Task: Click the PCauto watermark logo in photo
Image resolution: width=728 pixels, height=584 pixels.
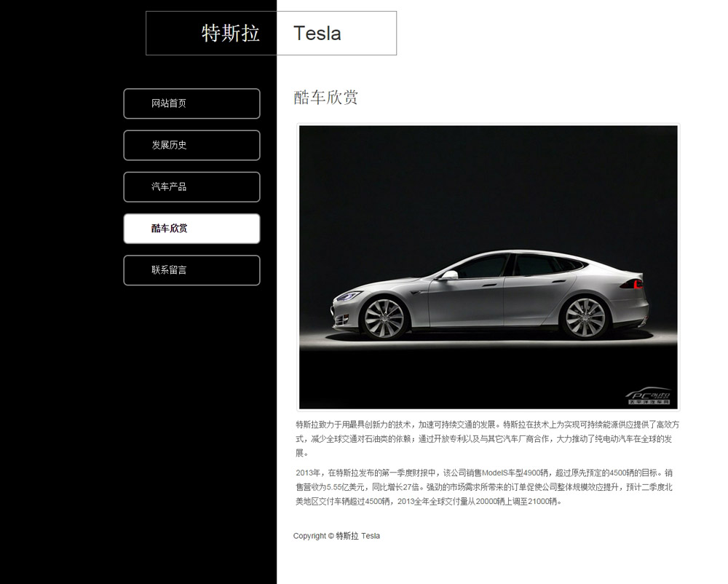Action: 649,395
